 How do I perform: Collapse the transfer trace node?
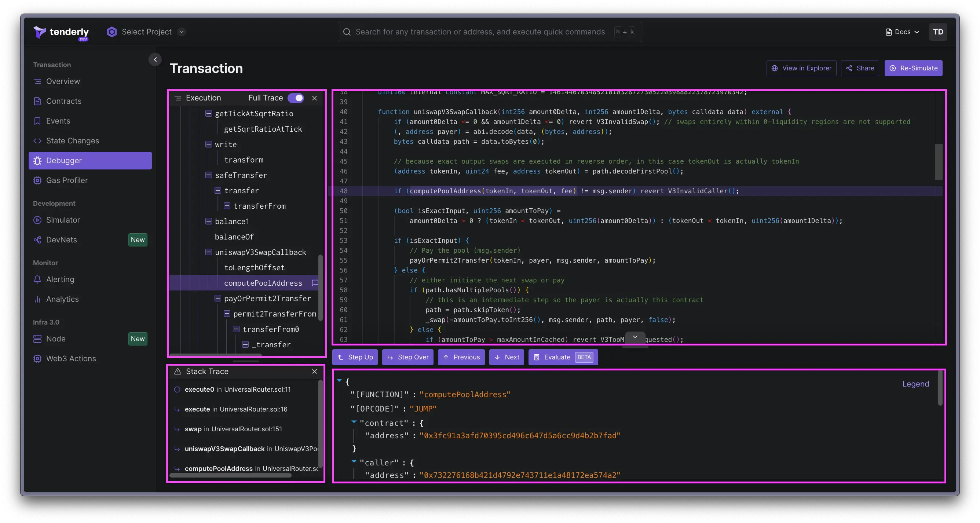coord(217,190)
